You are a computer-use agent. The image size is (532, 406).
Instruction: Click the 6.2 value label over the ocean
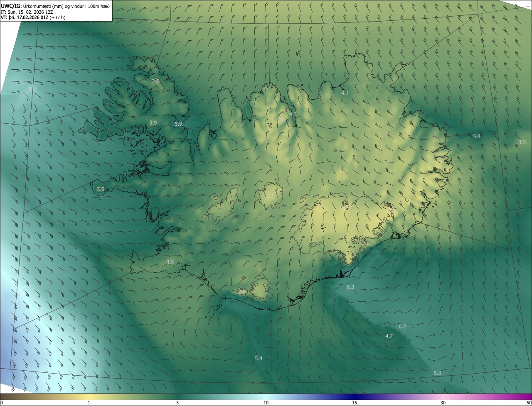coord(402,327)
